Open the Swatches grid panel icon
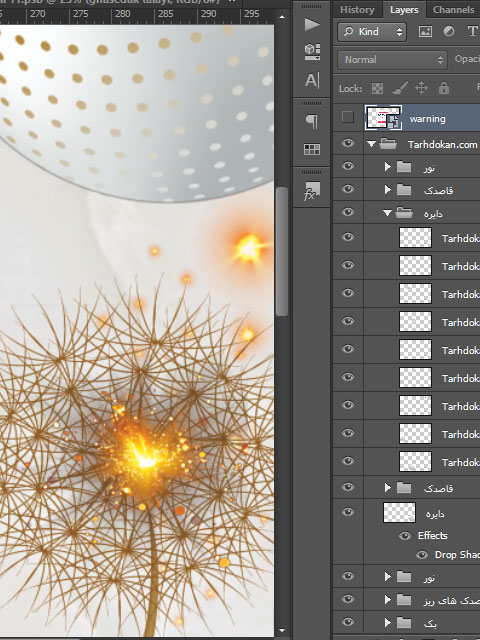The height and width of the screenshot is (640, 480). [312, 149]
